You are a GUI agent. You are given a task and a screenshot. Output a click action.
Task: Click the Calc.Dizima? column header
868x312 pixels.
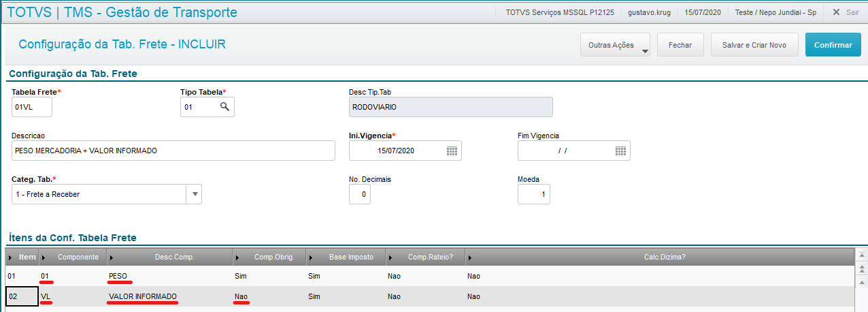659,257
